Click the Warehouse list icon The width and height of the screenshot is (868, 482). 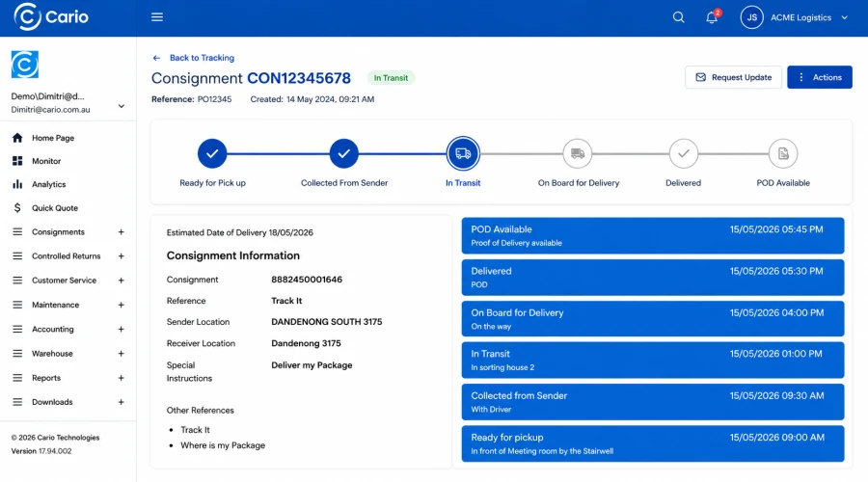[17, 354]
